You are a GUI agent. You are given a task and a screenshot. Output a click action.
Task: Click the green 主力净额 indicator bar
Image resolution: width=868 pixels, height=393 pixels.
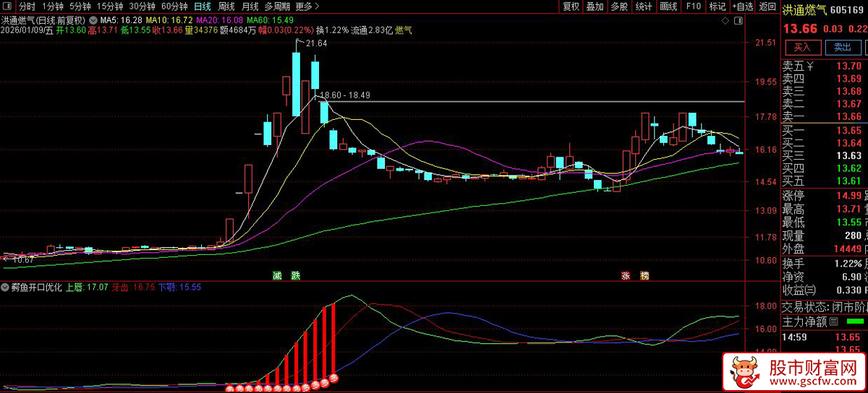point(855,321)
